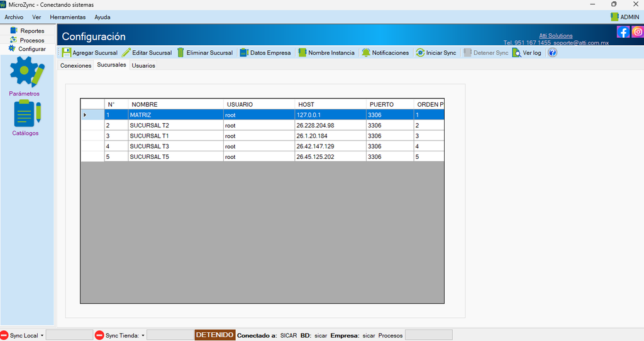Click the Catálogos label

[x=25, y=133]
